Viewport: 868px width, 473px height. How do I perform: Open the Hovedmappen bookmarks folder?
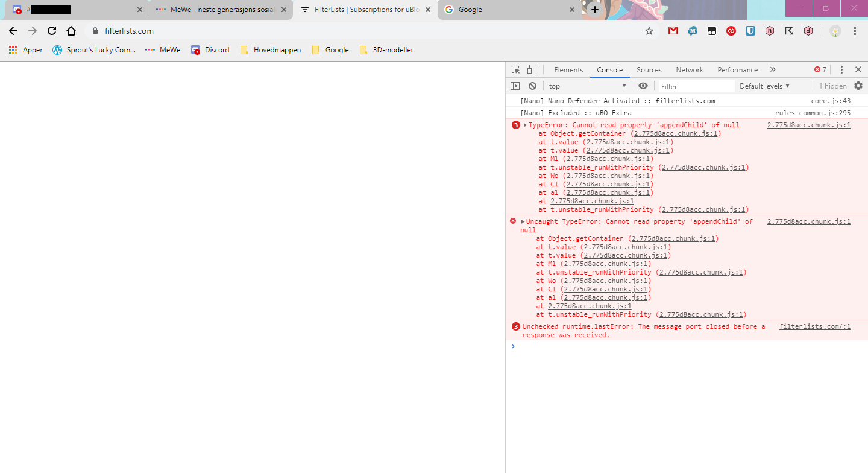pyautogui.click(x=271, y=50)
